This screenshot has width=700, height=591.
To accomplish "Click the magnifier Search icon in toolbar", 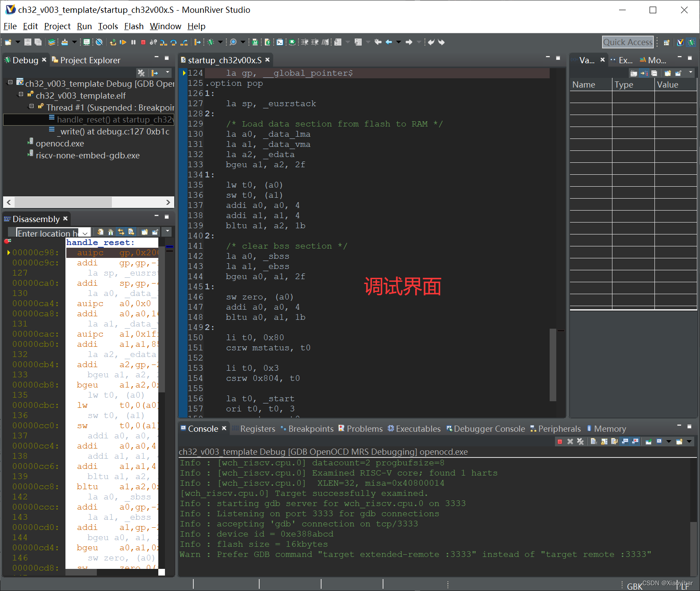I will click(x=233, y=42).
